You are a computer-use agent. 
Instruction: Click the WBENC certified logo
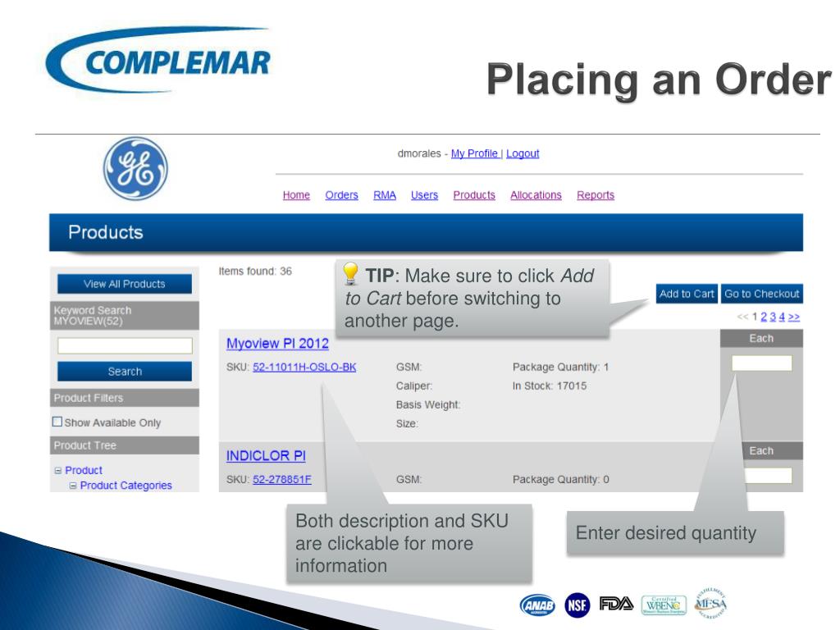[x=664, y=605]
